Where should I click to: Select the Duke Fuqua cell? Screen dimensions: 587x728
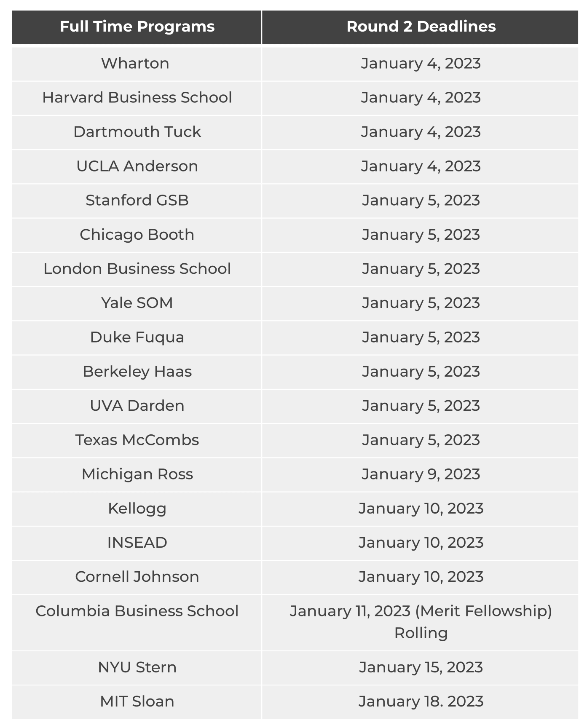(137, 337)
